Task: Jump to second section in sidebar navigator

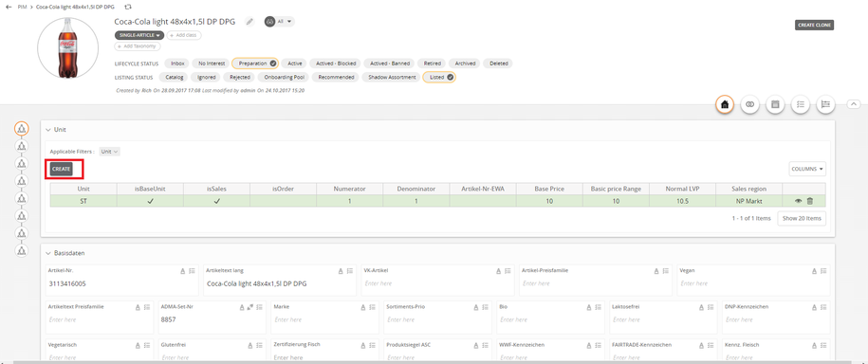Action: (21, 146)
